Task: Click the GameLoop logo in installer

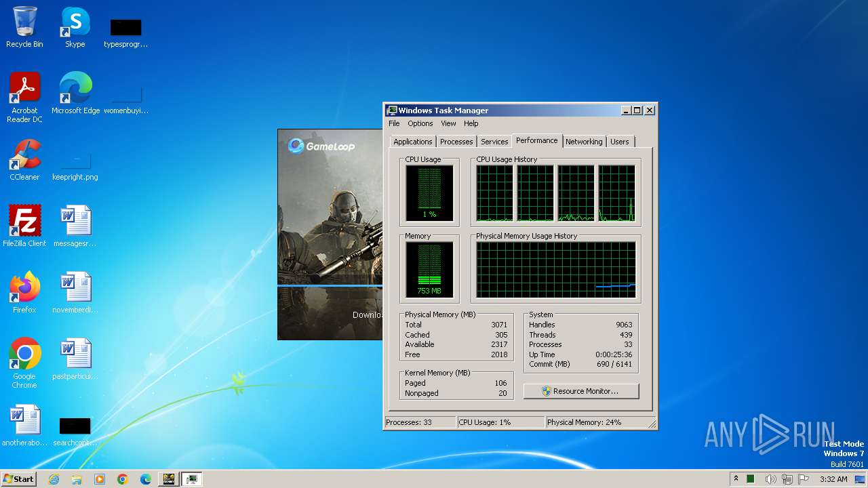Action: (x=321, y=146)
